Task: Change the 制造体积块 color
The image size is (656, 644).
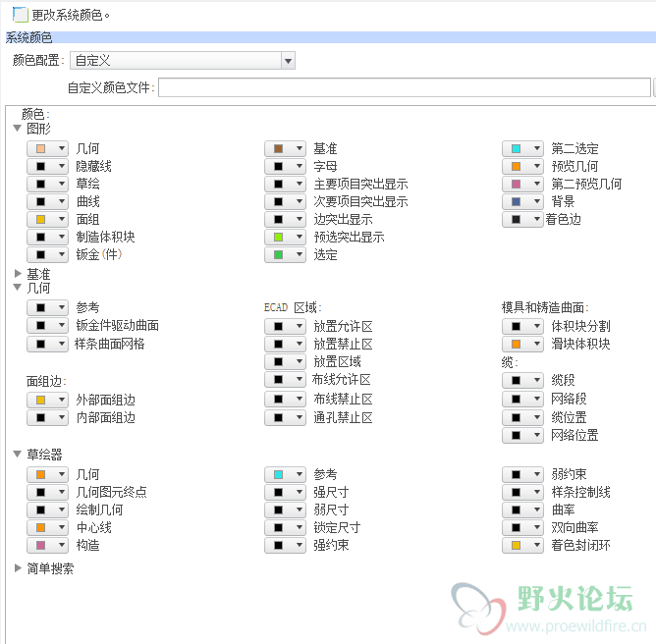Action: coord(48,238)
